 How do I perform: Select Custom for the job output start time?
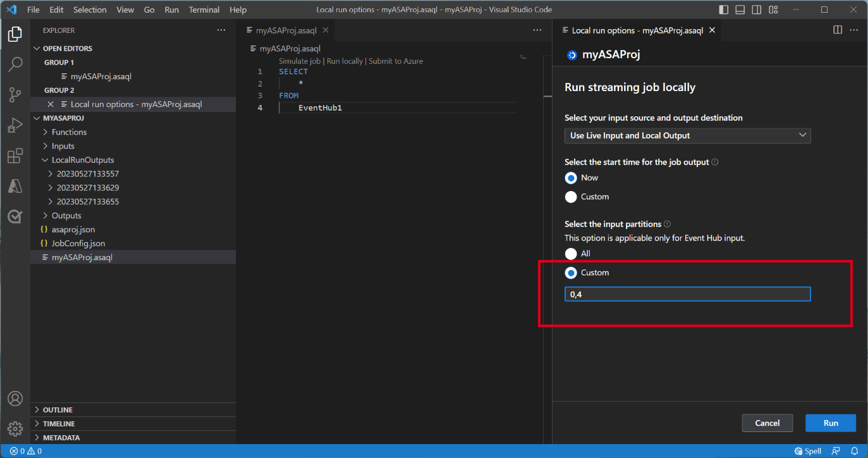point(571,197)
